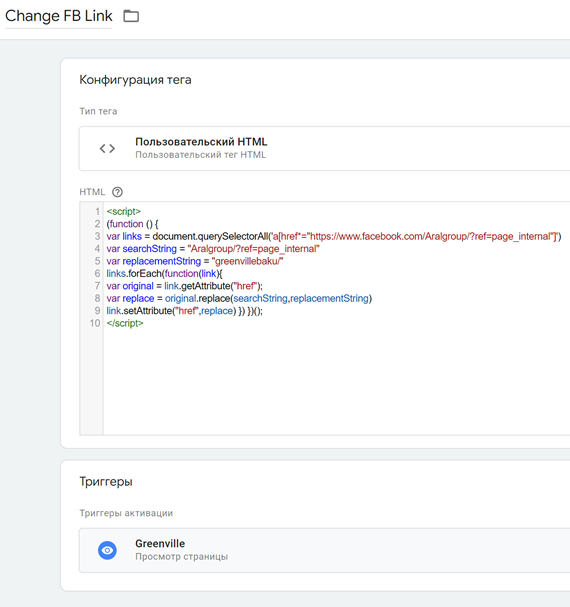Image resolution: width=570 pixels, height=607 pixels.
Task: Open the HTML help question-mark icon
Action: point(117,192)
